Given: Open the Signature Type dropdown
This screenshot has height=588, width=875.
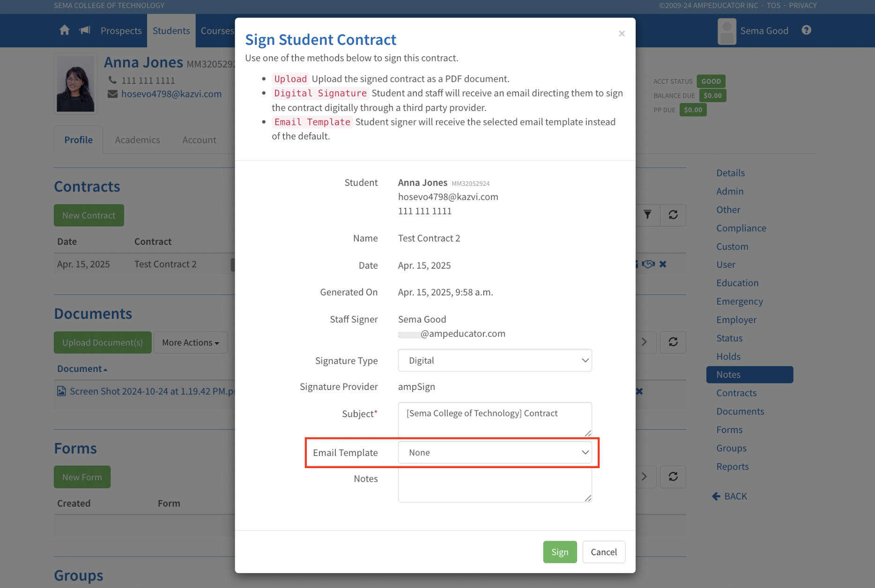Looking at the screenshot, I should (x=495, y=360).
